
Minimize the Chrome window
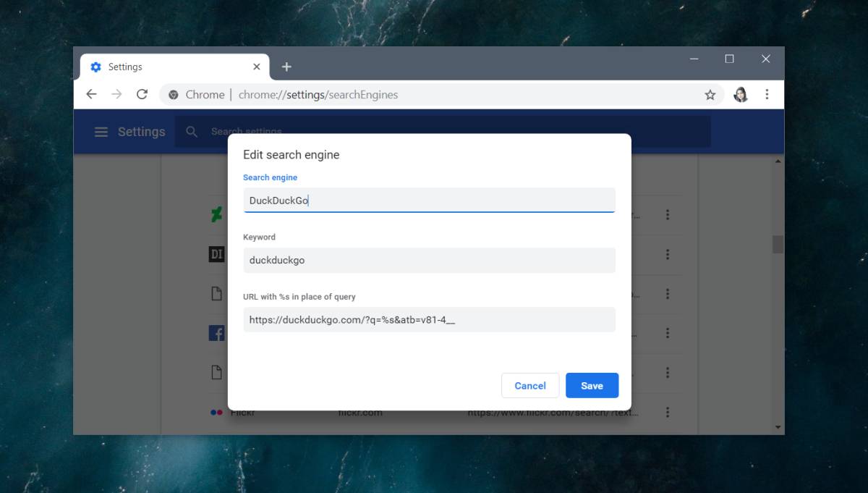[x=694, y=59]
